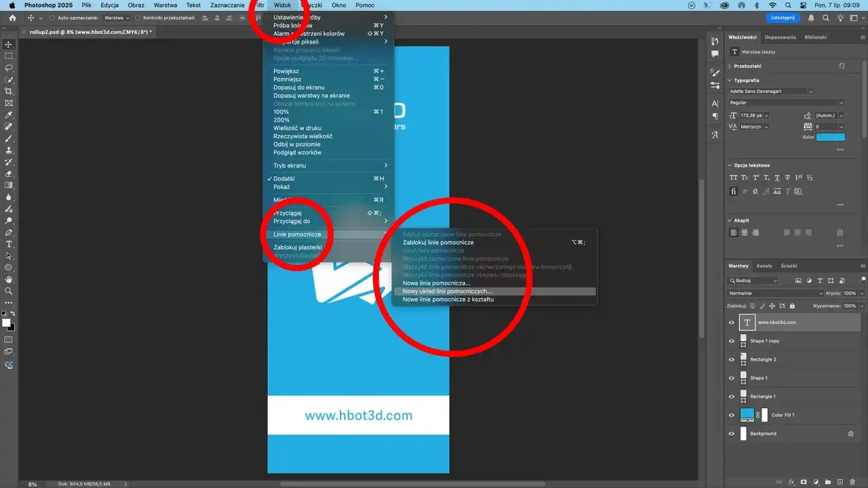Create a new layer with plus icon
868x488 pixels.
pos(840,482)
